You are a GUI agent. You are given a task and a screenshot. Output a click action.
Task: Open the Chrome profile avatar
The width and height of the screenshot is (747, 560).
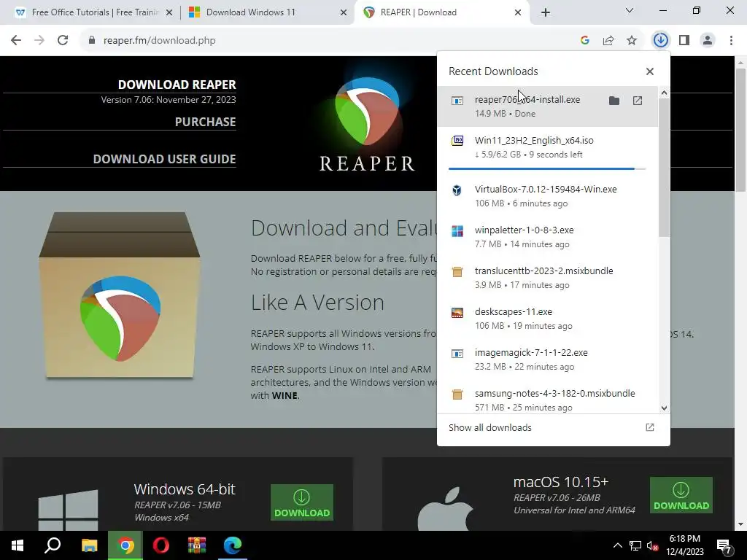(708, 41)
